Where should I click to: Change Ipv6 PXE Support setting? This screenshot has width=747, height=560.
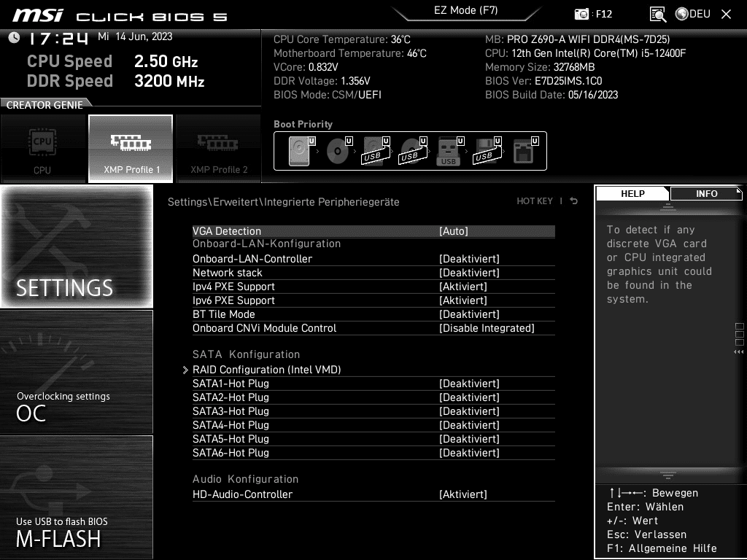coord(373,300)
